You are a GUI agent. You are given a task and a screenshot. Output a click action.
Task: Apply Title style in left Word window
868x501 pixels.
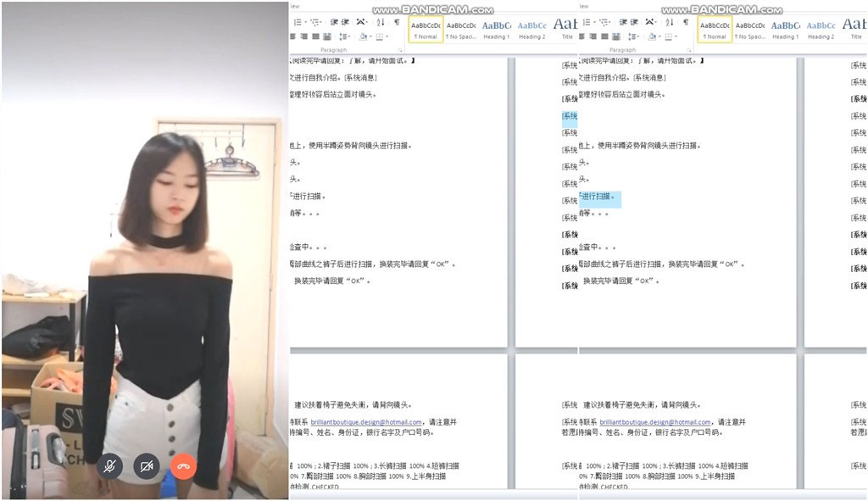(565, 30)
